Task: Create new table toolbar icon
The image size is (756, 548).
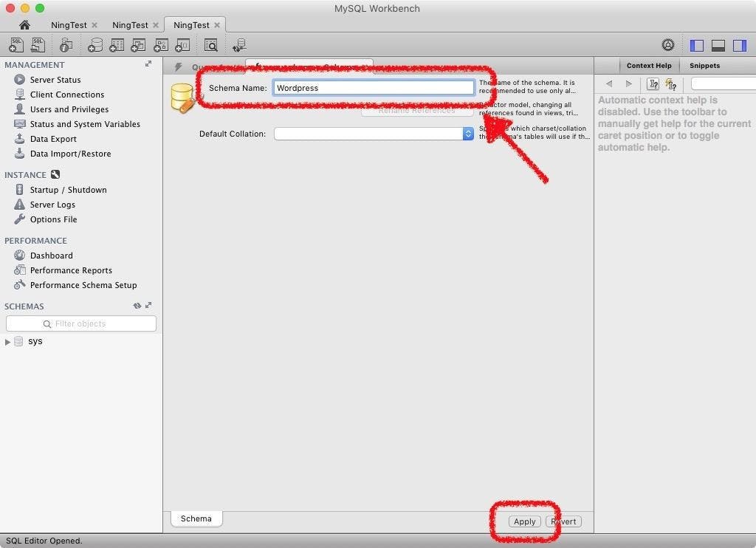Action: 117,45
